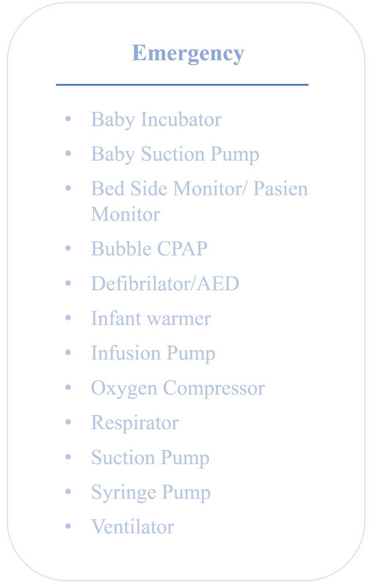Click Suction Pump in the list
This screenshot has height=588, width=373.
(150, 458)
